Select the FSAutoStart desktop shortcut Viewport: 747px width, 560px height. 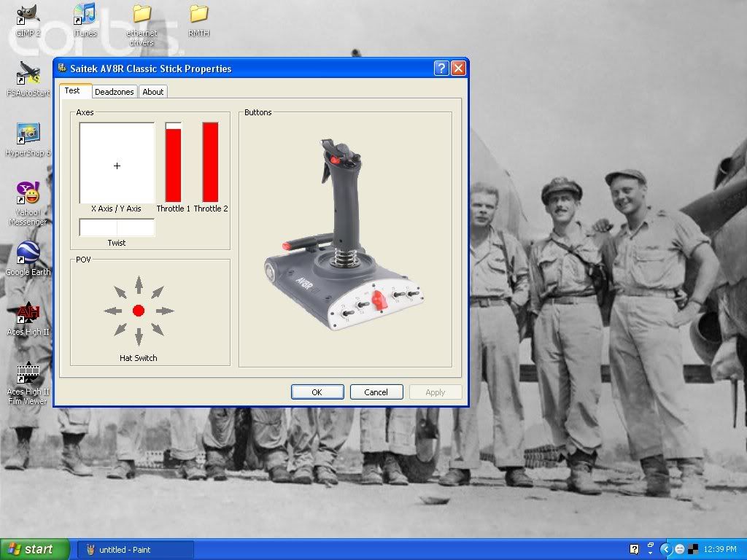point(28,79)
